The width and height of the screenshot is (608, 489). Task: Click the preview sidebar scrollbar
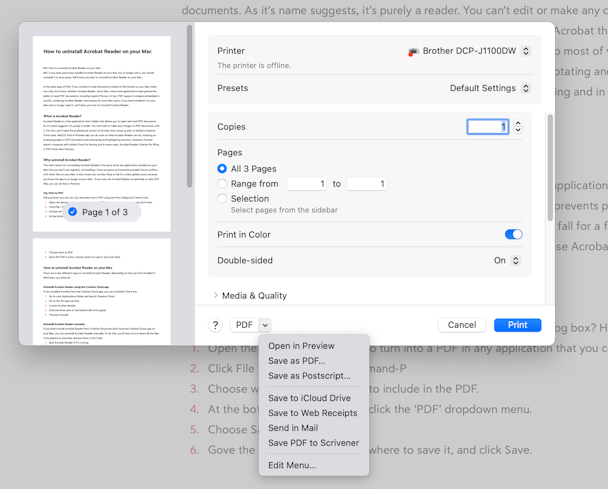(189, 106)
